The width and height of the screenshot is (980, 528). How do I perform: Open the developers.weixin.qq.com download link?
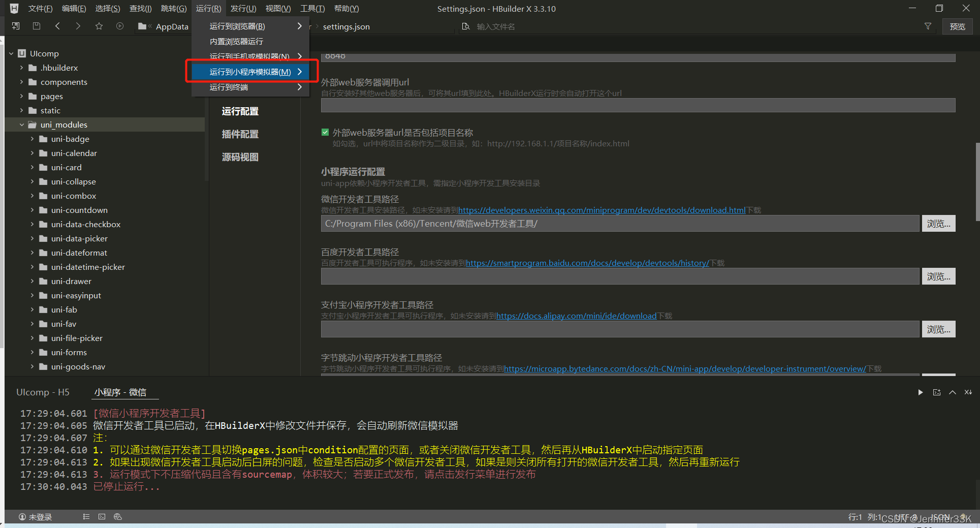pyautogui.click(x=602, y=210)
